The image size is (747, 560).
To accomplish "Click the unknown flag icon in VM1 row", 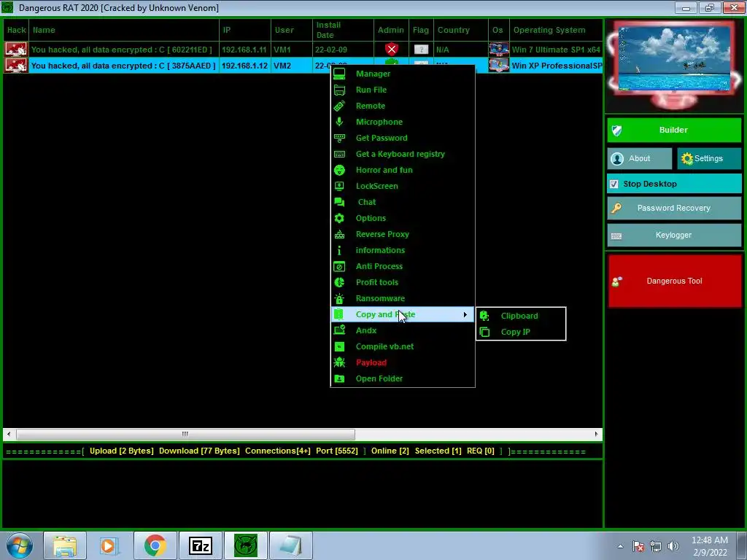I will (x=421, y=50).
